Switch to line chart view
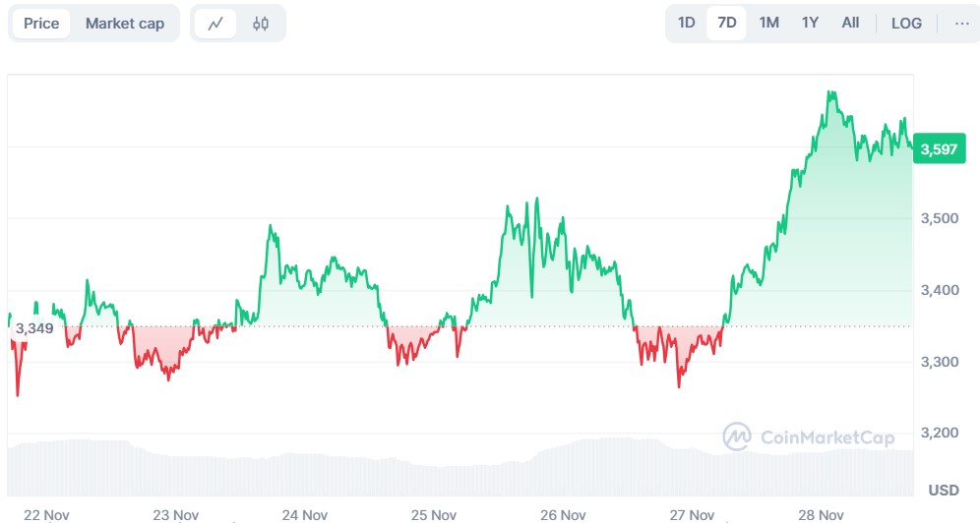The image size is (980, 523). tap(215, 24)
